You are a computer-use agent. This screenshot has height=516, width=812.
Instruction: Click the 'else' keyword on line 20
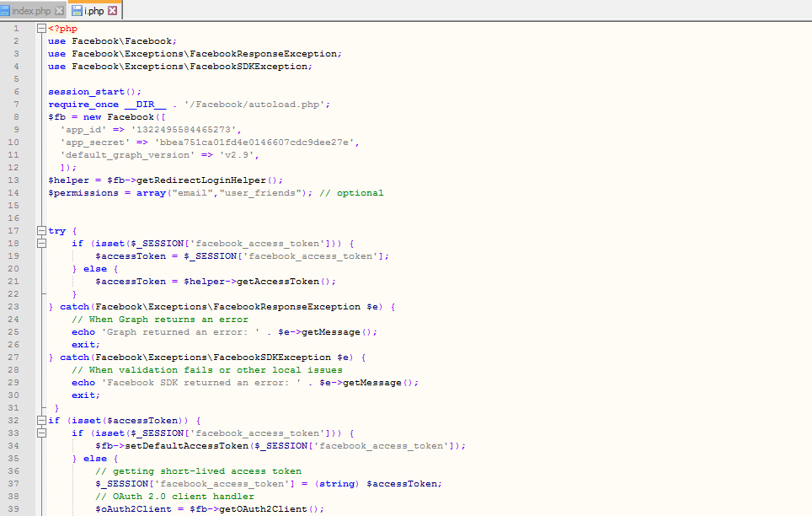(x=95, y=269)
